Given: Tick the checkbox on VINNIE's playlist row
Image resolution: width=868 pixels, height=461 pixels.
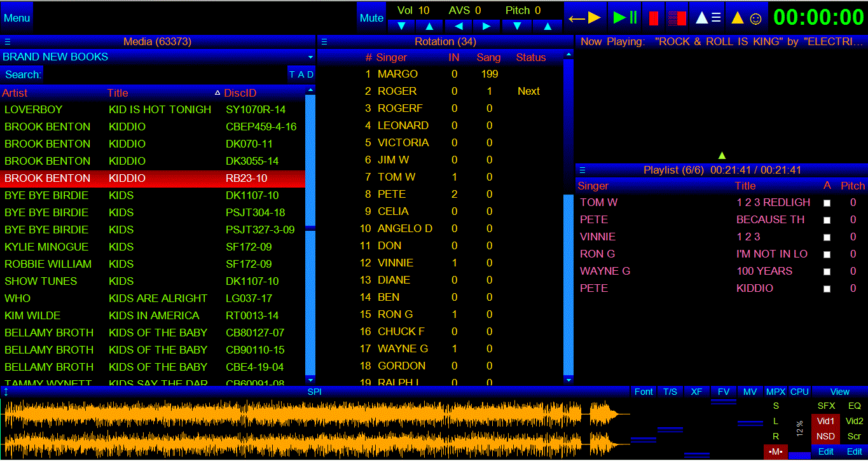Looking at the screenshot, I should [827, 237].
